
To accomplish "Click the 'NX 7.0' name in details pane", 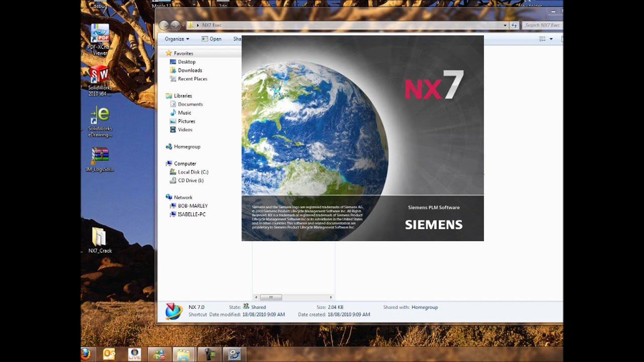I will click(x=197, y=307).
